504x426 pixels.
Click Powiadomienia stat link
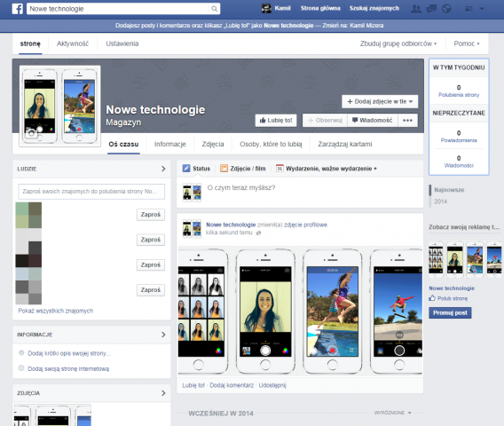[459, 140]
